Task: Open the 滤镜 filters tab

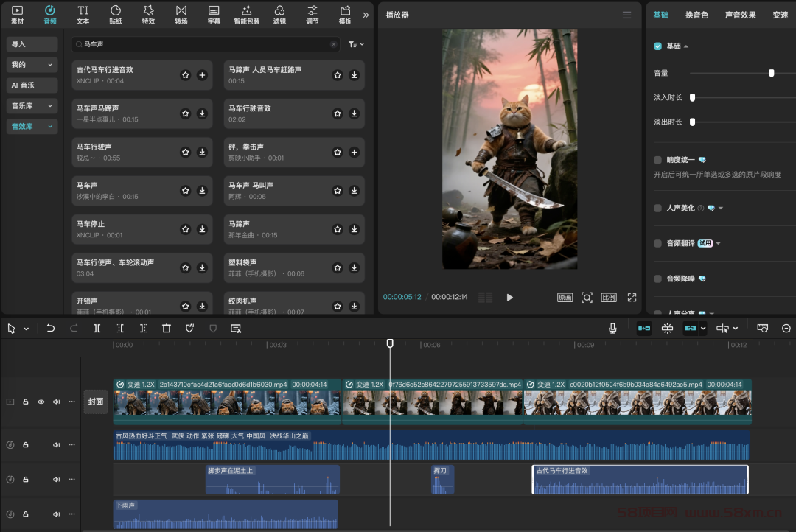Action: [280, 15]
